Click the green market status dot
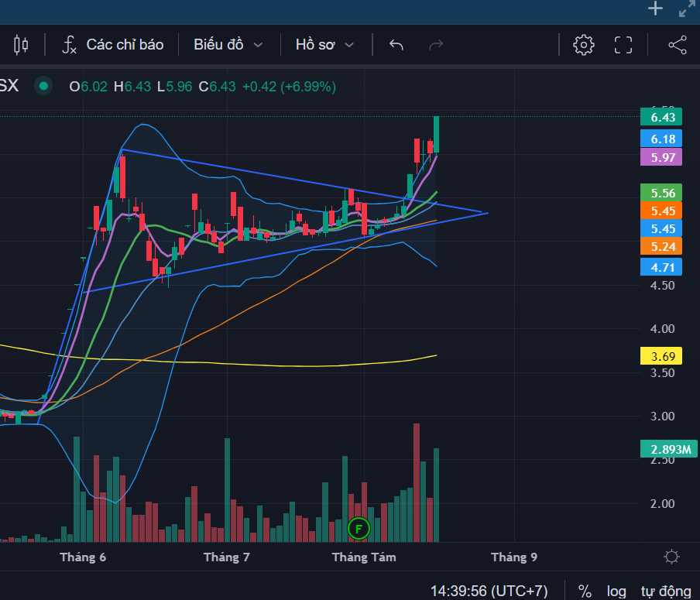 pyautogui.click(x=43, y=86)
